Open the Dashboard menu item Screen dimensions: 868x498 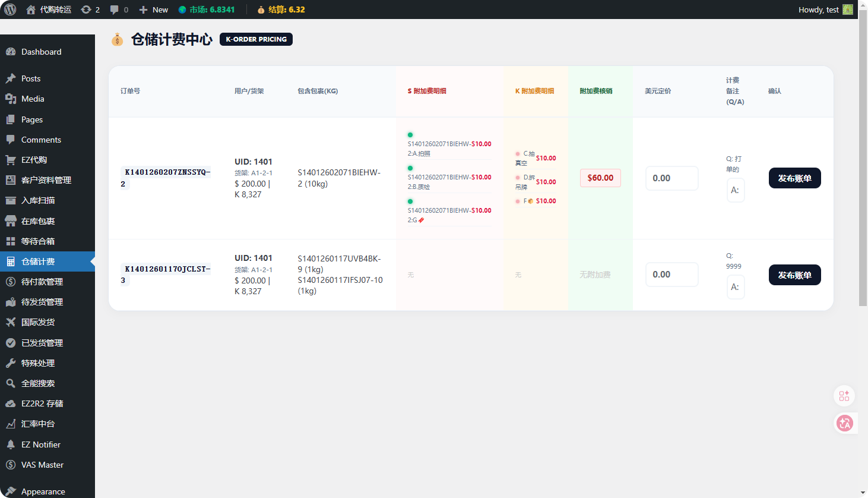click(41, 52)
